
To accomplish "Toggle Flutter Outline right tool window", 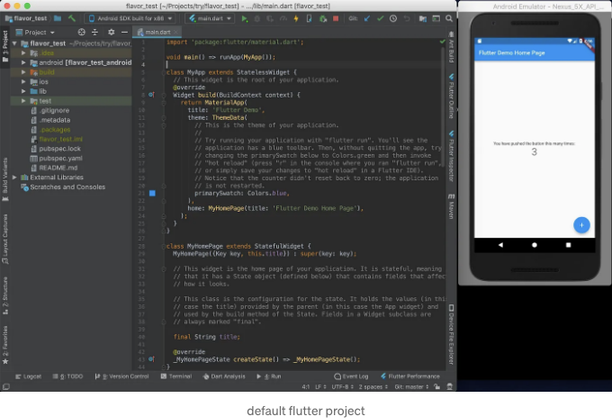I will [x=451, y=96].
